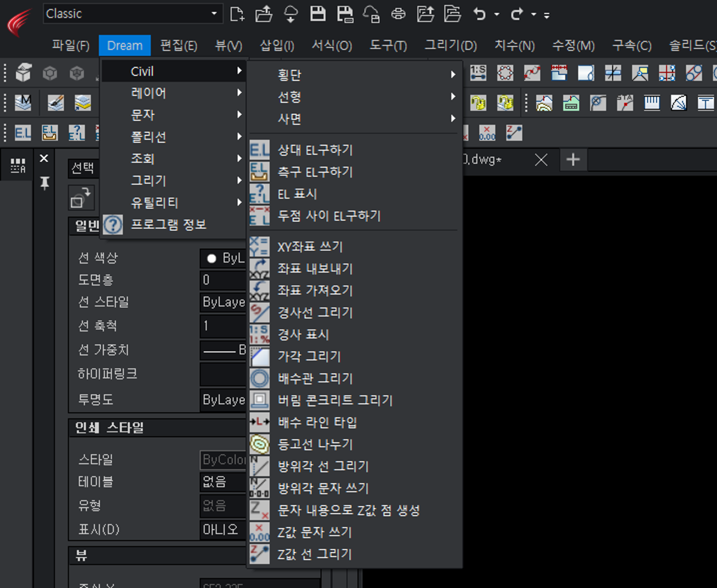Close the properties panel with X

pos(44,158)
